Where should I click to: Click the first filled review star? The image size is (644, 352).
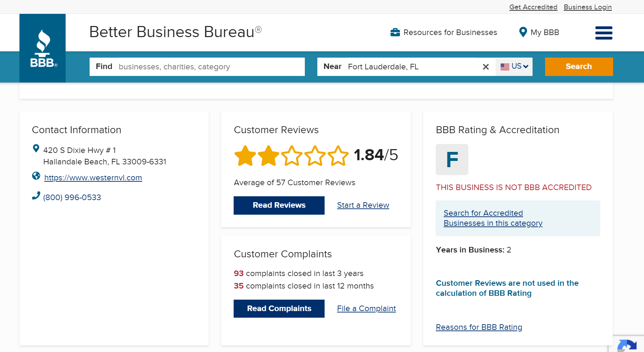click(x=245, y=156)
